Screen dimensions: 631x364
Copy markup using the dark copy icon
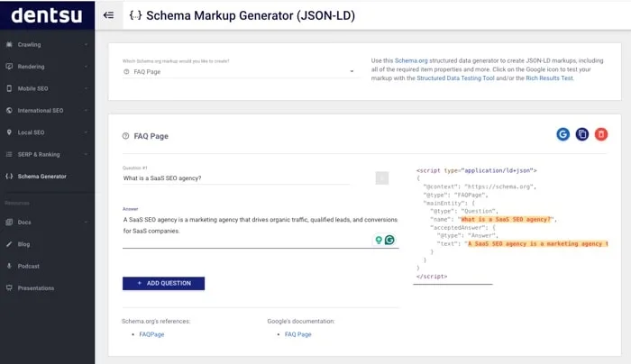click(582, 134)
